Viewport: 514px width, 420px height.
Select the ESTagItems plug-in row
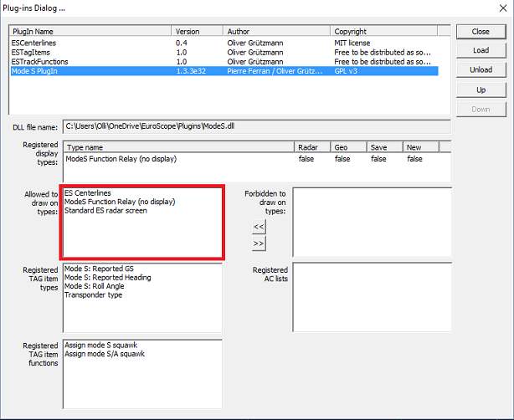224,53
